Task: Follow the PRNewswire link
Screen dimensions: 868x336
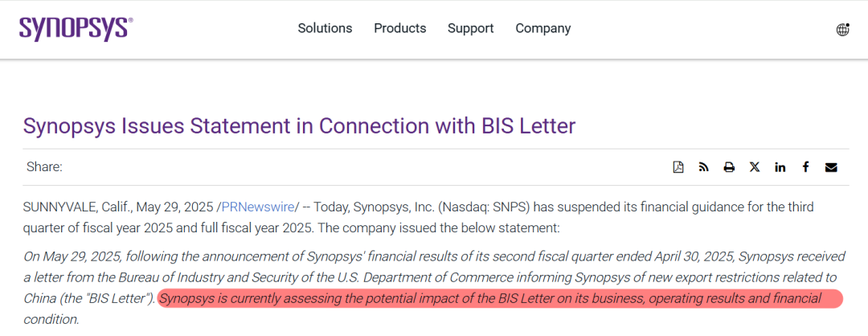Action: [258, 207]
